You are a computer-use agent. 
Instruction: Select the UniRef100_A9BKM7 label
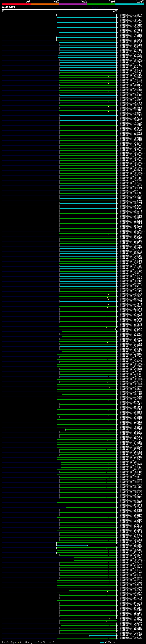pyautogui.click(x=131, y=610)
